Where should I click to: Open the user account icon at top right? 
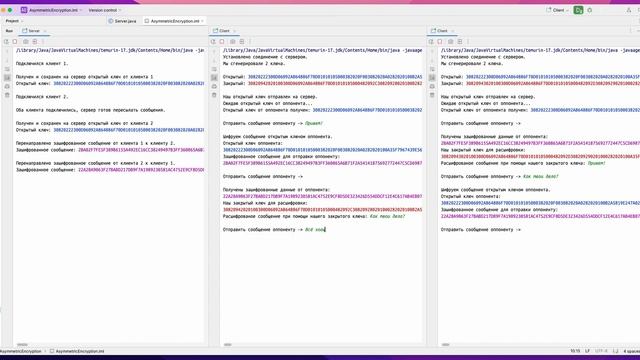tap(629, 10)
